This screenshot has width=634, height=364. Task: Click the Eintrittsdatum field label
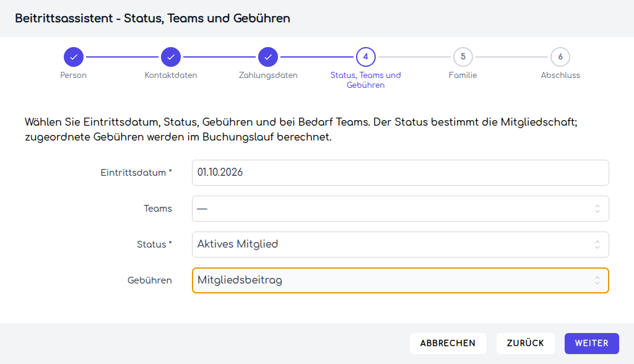click(x=136, y=173)
